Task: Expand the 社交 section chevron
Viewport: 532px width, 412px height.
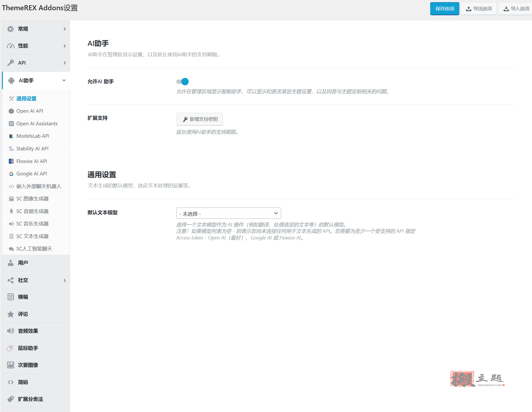Action: click(65, 280)
